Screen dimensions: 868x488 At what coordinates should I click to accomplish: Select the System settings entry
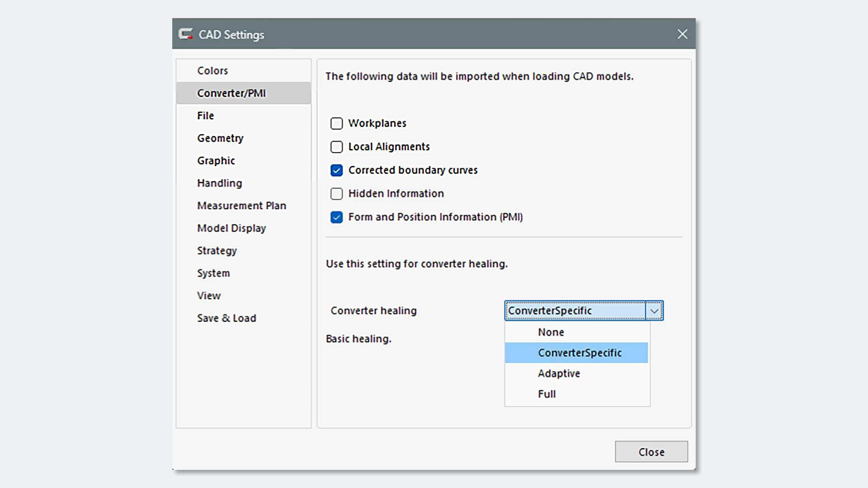213,273
